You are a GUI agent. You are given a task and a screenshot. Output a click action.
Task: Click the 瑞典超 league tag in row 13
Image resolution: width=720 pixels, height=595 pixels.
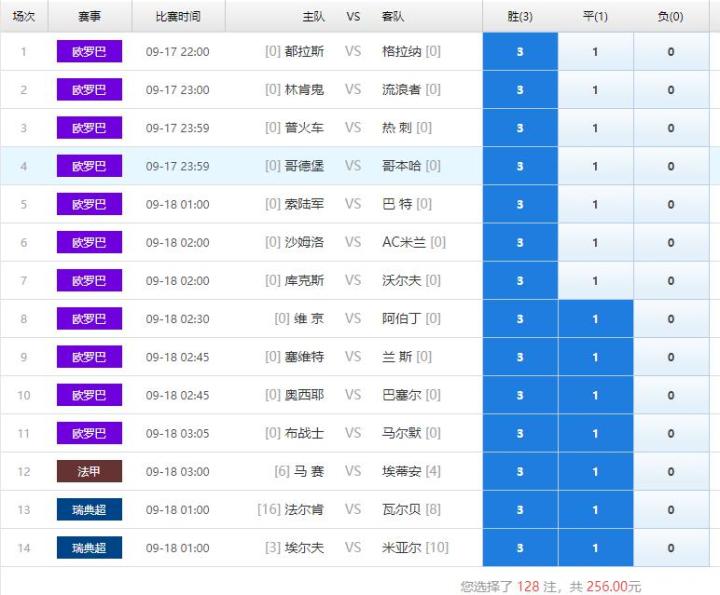point(89,510)
